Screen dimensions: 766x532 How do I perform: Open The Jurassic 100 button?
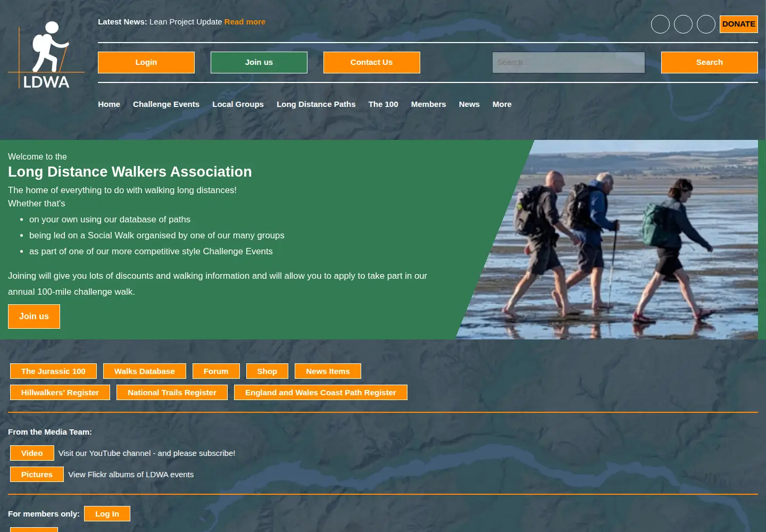click(53, 371)
